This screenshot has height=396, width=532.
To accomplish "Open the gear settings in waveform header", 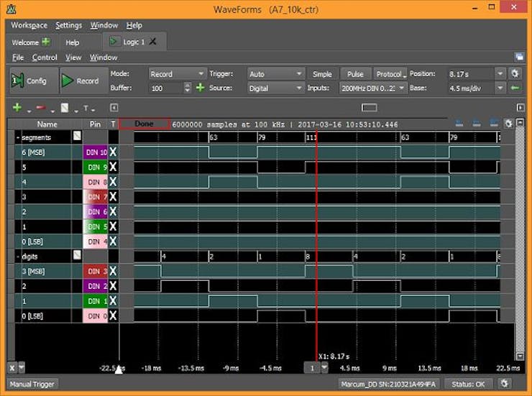I will (x=508, y=124).
